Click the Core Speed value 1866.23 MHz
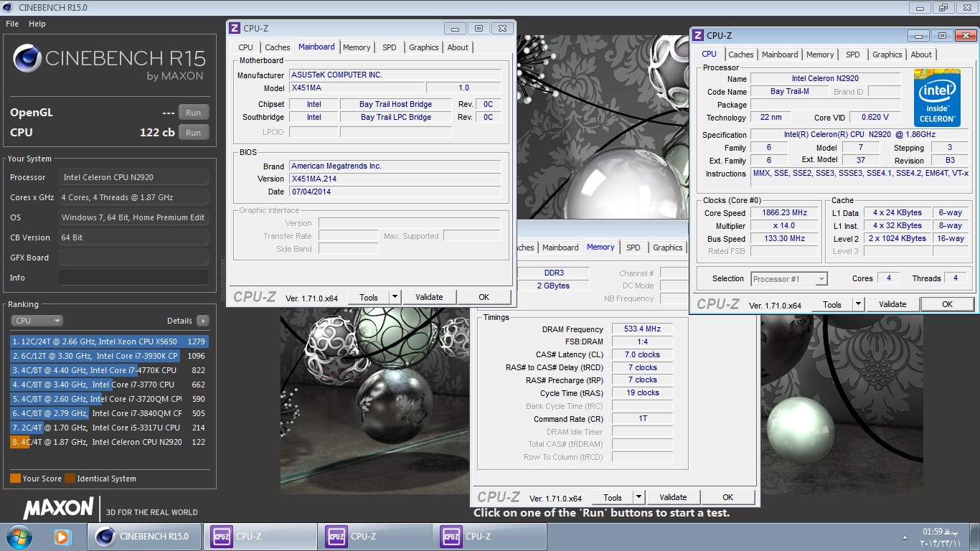The width and height of the screenshot is (980, 551). coord(784,213)
